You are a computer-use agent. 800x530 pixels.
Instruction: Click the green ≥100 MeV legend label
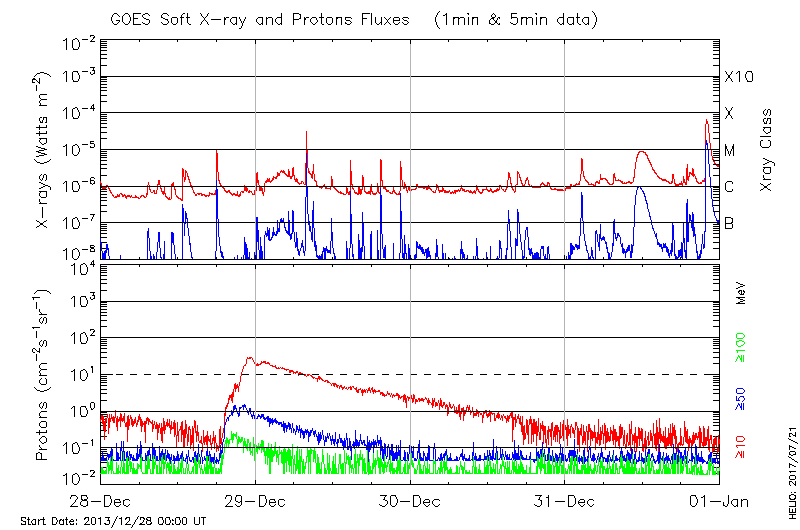point(742,350)
